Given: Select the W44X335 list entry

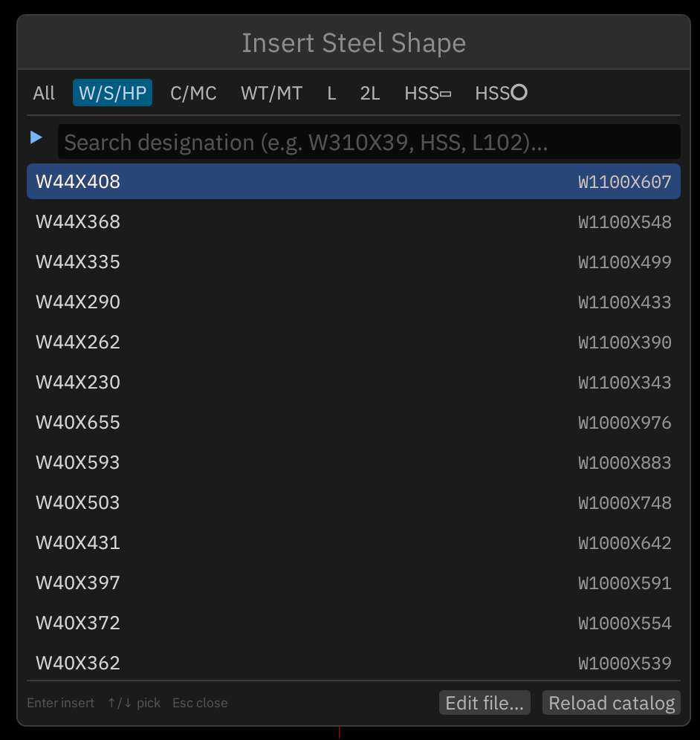Looking at the screenshot, I should 354,262.
